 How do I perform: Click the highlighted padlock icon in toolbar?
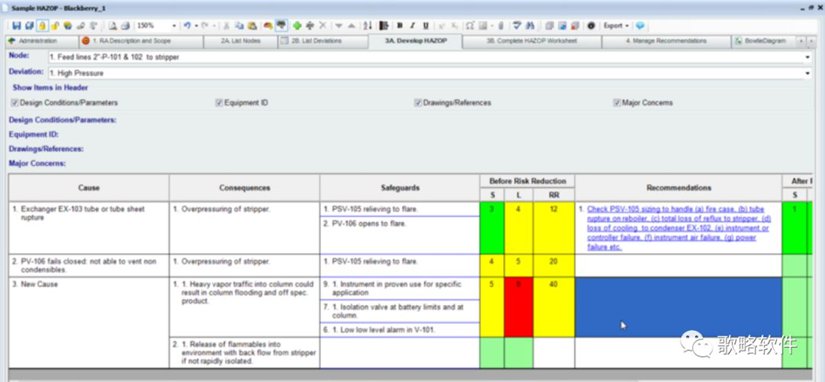(42, 25)
